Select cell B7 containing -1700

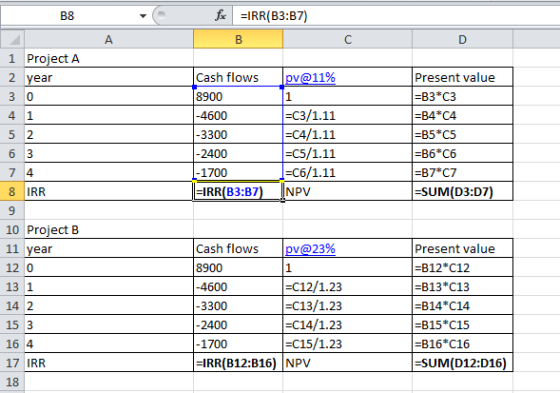(x=238, y=173)
